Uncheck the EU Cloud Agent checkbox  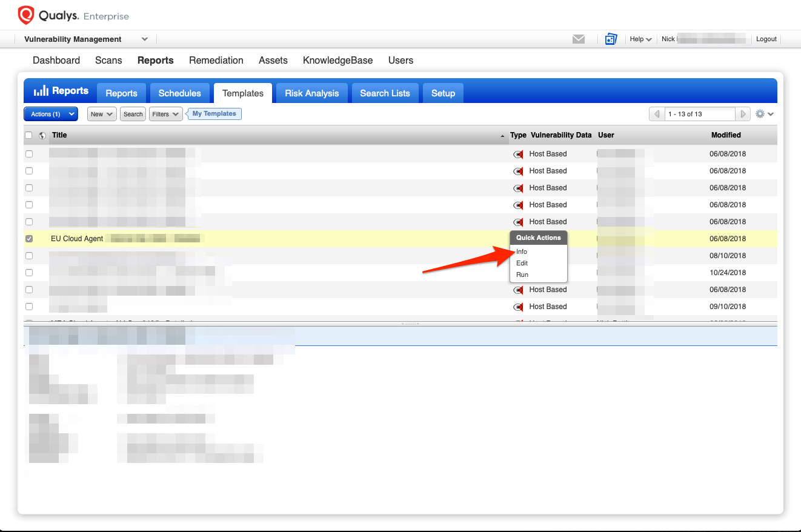click(x=29, y=239)
